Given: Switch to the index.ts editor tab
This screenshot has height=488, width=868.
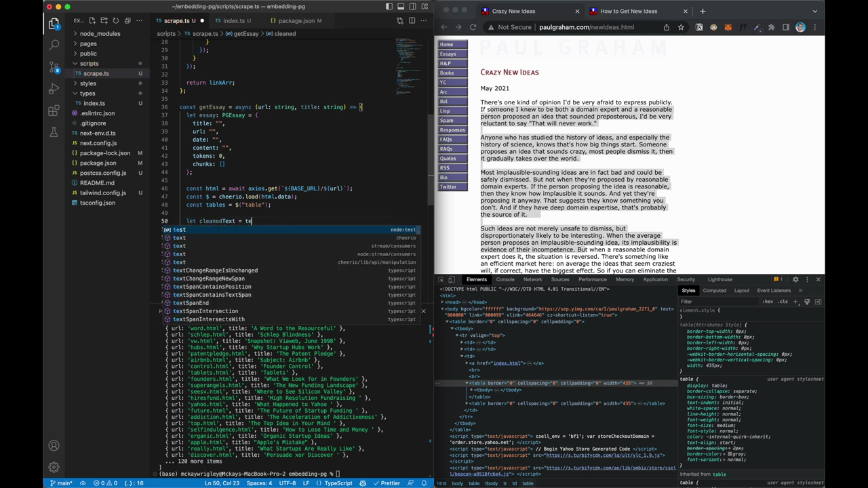Looking at the screenshot, I should [x=234, y=20].
